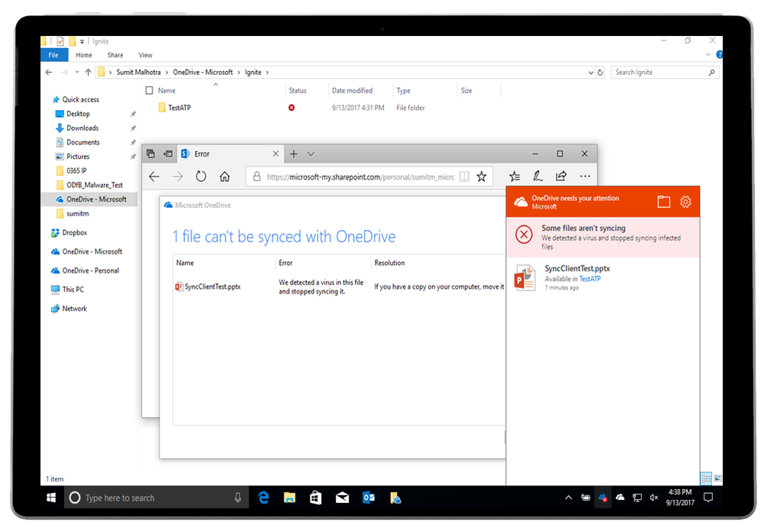This screenshot has width=764, height=532.
Task: Click the Edge back arrow button
Action: coord(154,177)
